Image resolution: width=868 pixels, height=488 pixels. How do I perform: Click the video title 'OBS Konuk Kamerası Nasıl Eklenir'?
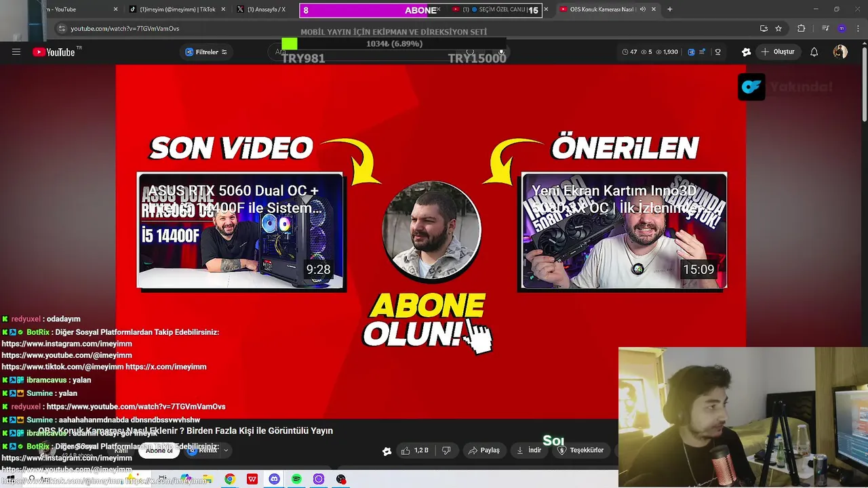tap(185, 430)
